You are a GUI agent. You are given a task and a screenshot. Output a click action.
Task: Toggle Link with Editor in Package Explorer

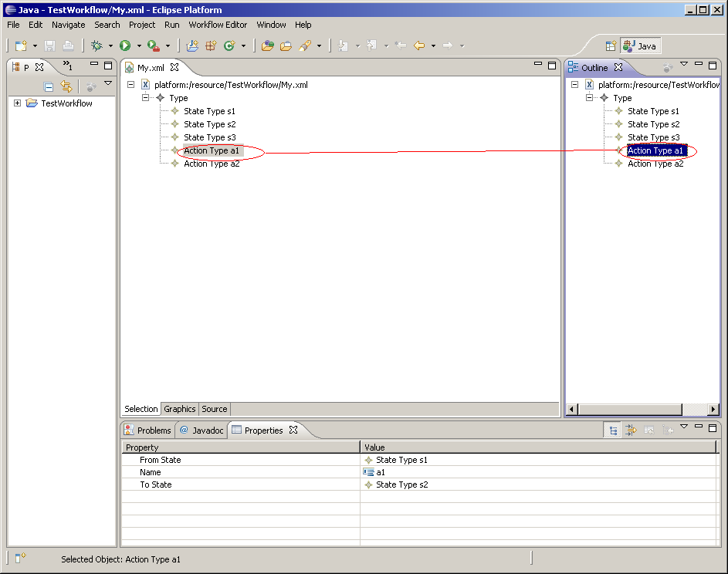click(66, 87)
